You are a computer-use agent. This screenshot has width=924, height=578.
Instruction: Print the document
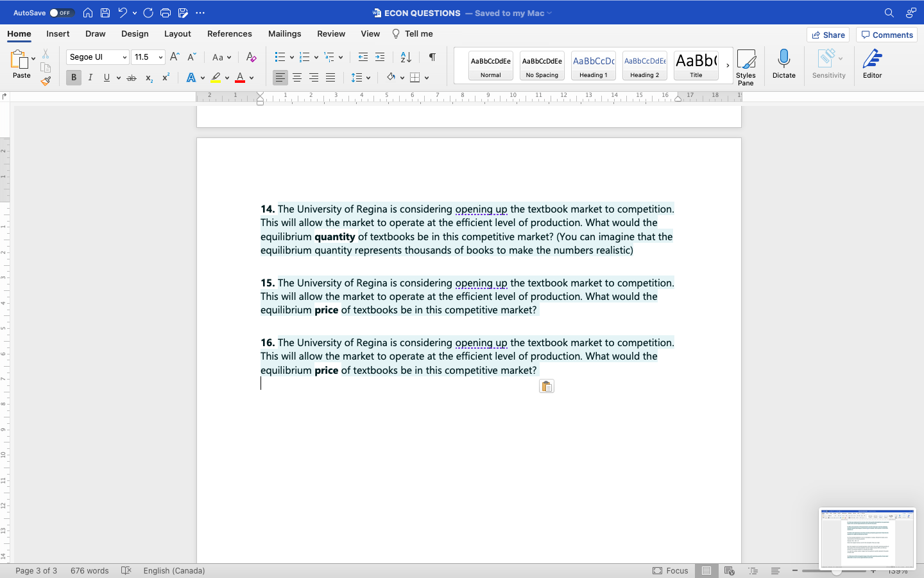166,13
